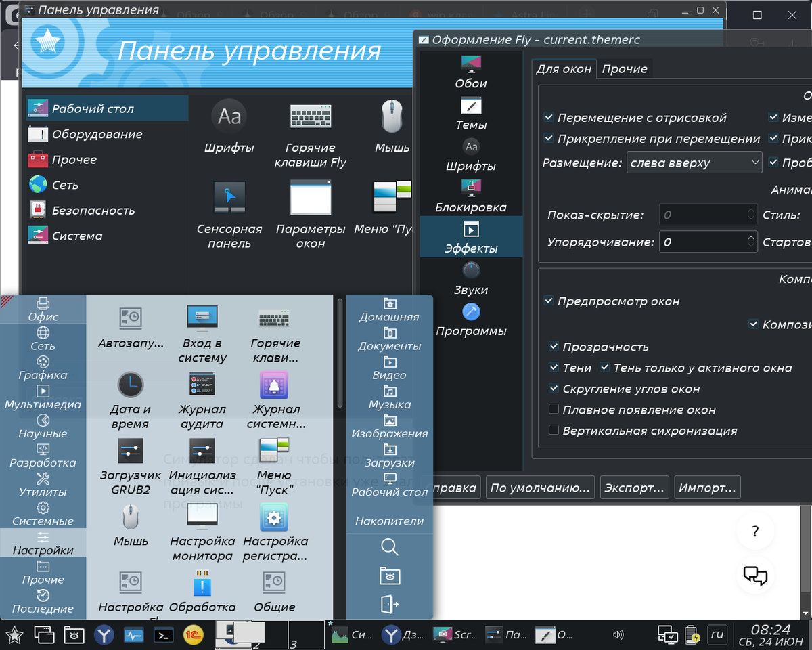Toggle the Тени checkbox

click(x=554, y=368)
